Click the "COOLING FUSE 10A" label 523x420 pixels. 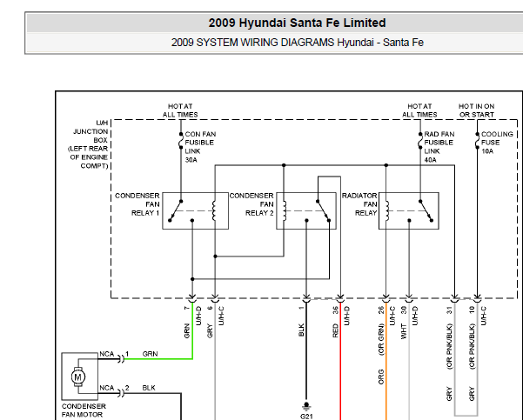(497, 143)
